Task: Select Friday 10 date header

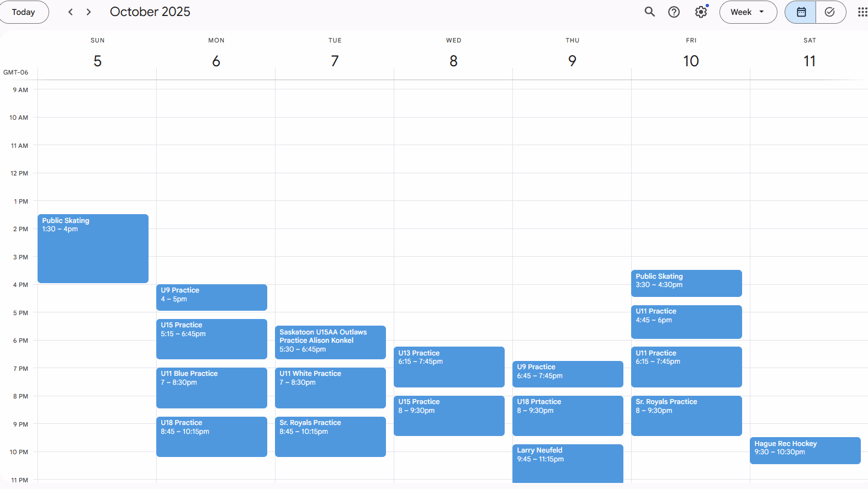Action: pos(691,61)
